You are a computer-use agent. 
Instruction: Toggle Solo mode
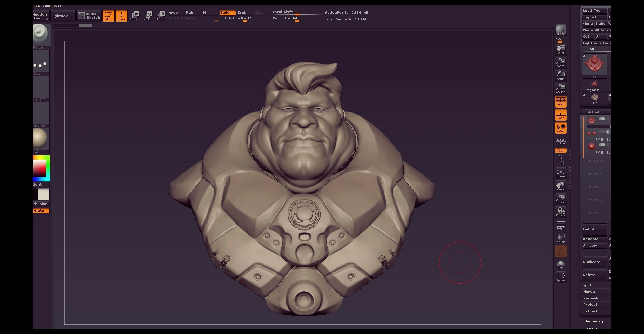pyautogui.click(x=560, y=264)
